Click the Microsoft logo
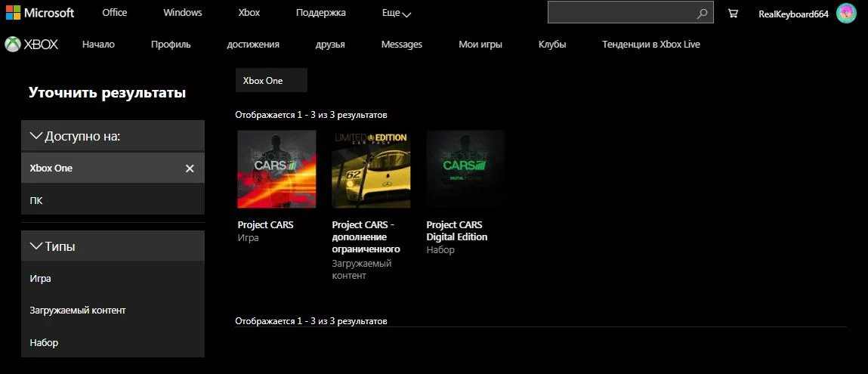868x374 pixels. coord(40,13)
